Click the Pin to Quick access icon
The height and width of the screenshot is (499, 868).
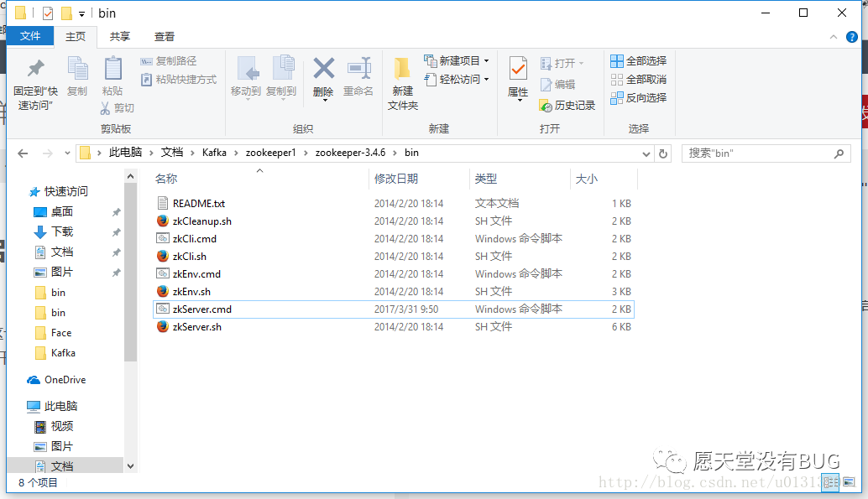pyautogui.click(x=36, y=68)
